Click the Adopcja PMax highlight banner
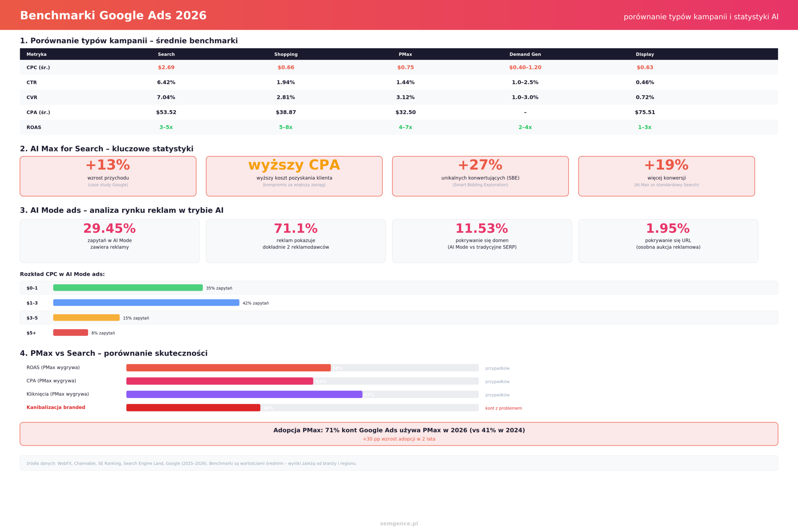The image size is (798, 532). click(x=399, y=434)
